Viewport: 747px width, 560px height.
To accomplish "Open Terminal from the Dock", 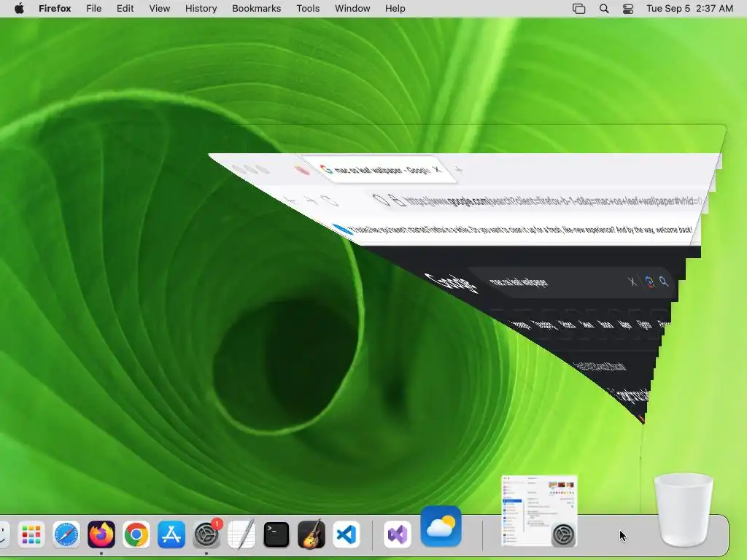I will 276,534.
